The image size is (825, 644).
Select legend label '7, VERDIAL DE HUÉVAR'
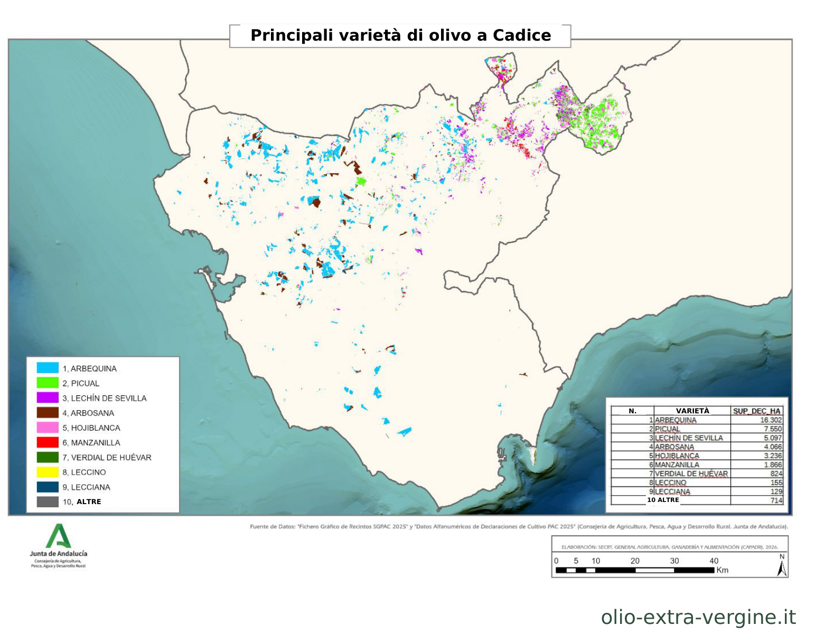(107, 457)
